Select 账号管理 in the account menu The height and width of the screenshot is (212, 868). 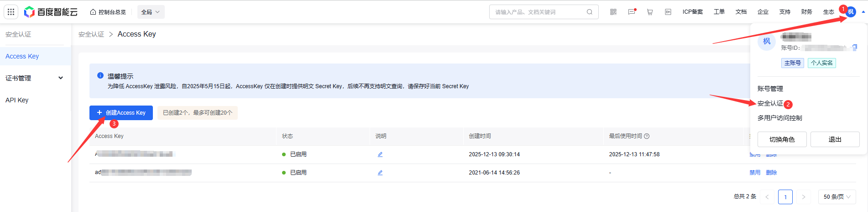[x=770, y=89]
